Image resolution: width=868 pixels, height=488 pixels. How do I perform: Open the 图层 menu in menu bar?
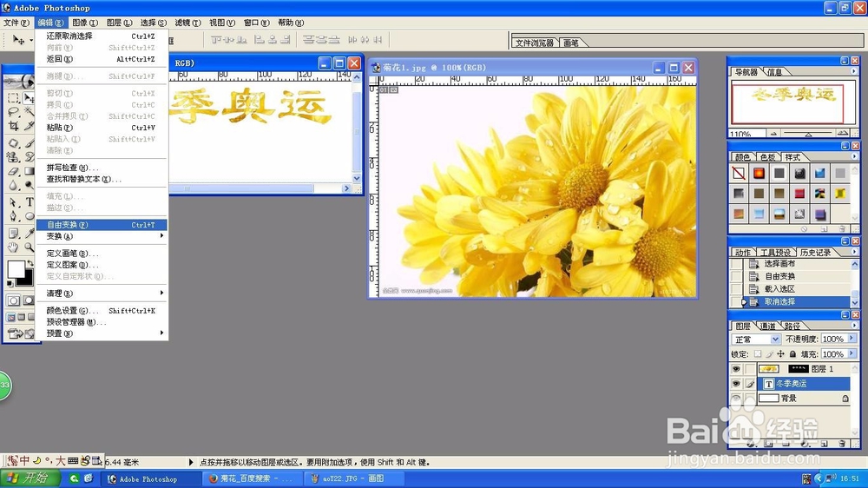[119, 23]
